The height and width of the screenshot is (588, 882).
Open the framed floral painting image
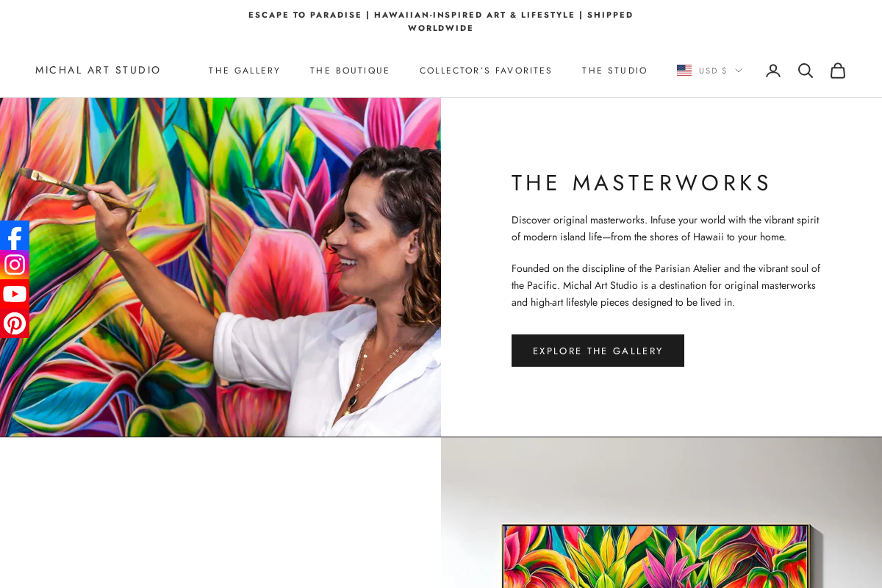coord(661,513)
